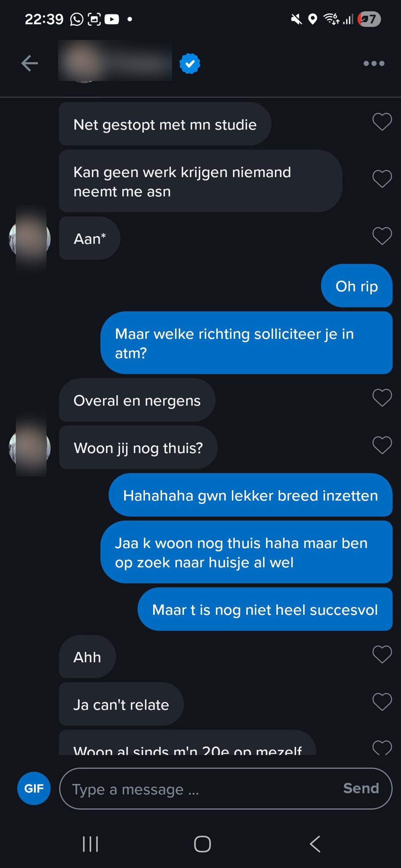The image size is (401, 868).
Task: Open the GIF picker button
Action: point(34,788)
